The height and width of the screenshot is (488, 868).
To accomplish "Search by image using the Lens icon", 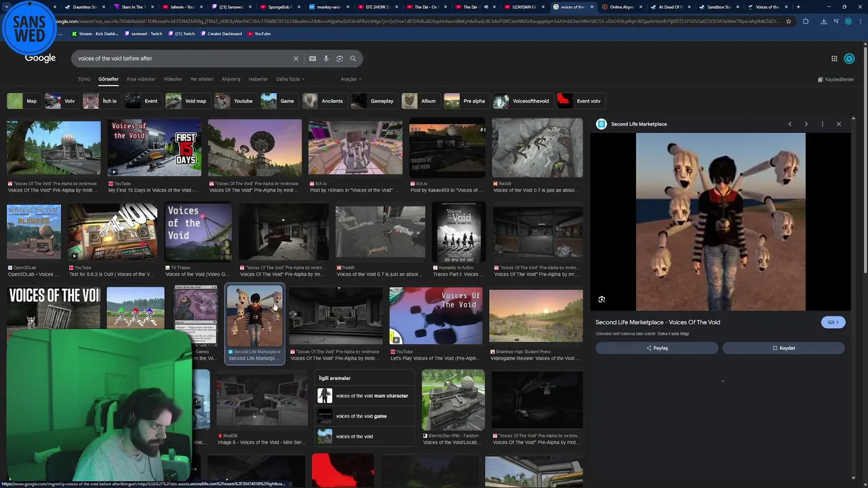I will [340, 58].
